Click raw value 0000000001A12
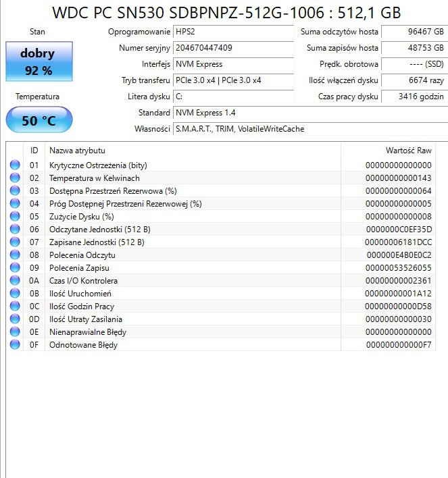 click(x=398, y=294)
